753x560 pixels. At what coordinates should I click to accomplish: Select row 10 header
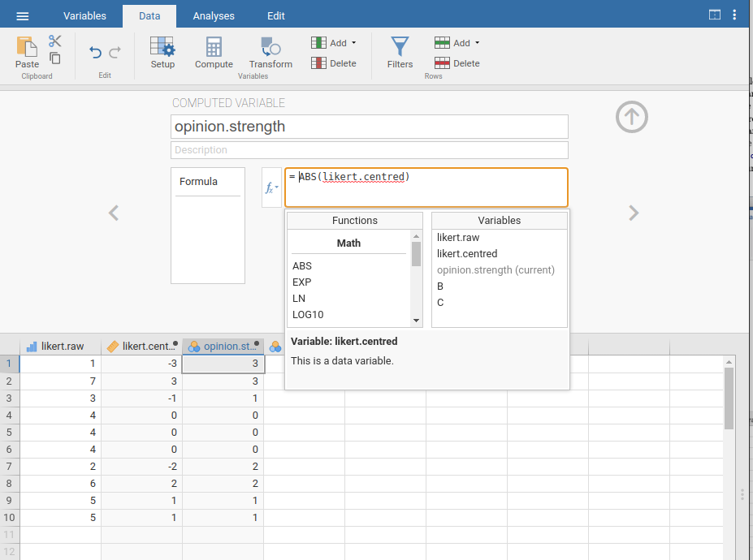point(9,518)
